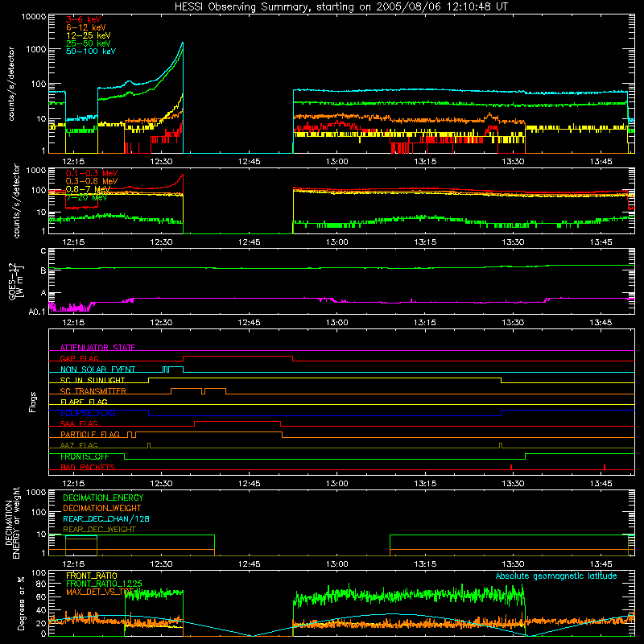Click the NON_SOLAR_EVENT flag label
The height and width of the screenshot is (644, 644).
97,369
